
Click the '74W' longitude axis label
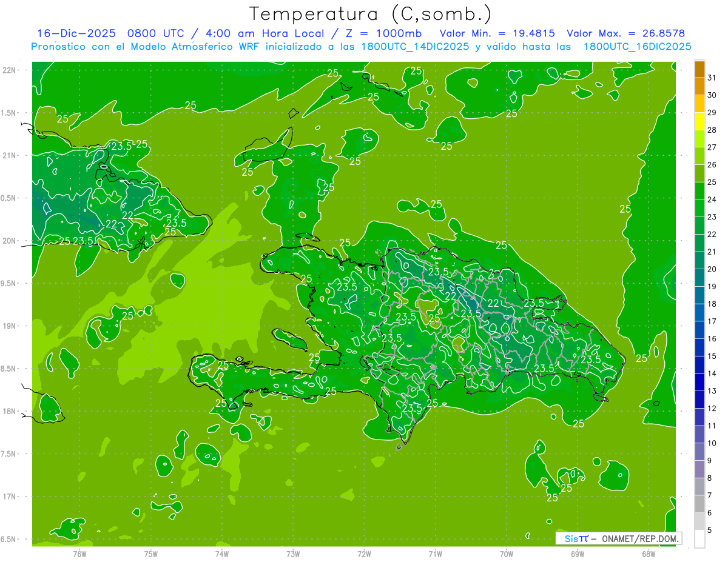222,554
